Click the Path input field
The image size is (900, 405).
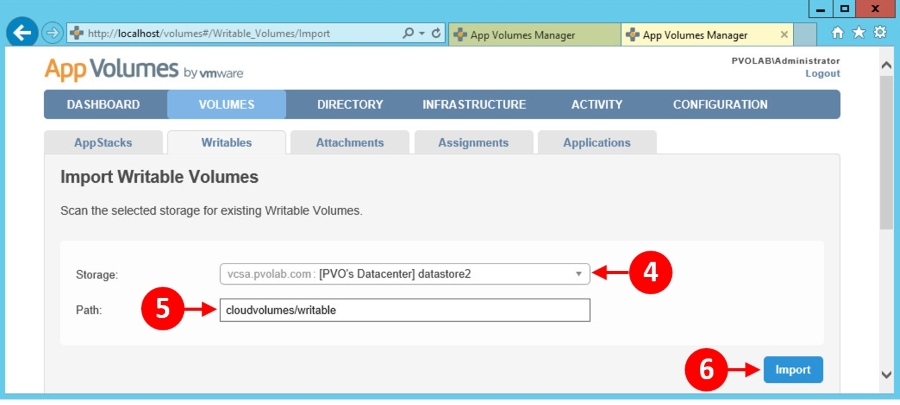(x=405, y=310)
